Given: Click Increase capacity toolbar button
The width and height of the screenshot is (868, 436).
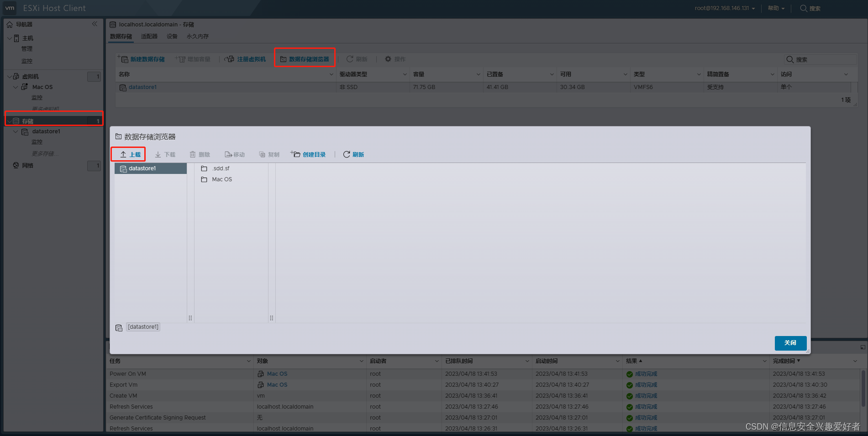Looking at the screenshot, I should 193,59.
